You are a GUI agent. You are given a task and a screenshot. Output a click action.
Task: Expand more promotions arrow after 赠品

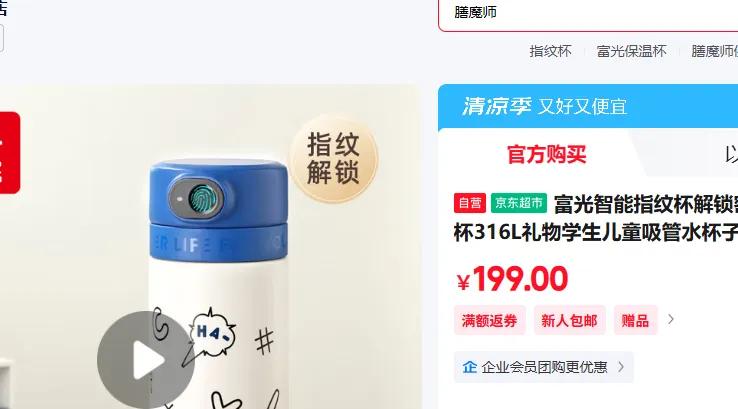[671, 320]
